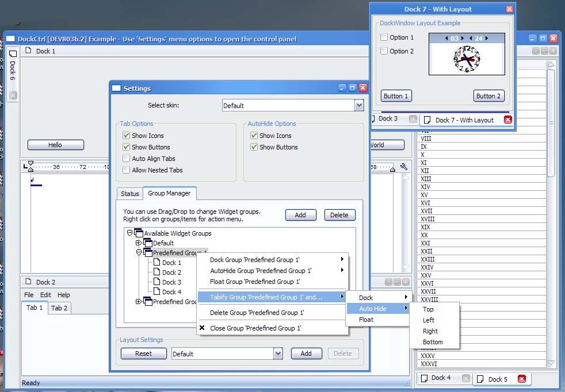Check Option 1 in Dock 7
Viewport: 565px width, 392px height.
click(x=384, y=37)
